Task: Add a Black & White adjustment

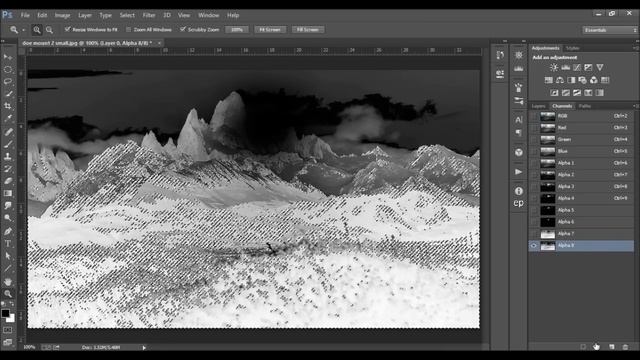Action: point(571,80)
